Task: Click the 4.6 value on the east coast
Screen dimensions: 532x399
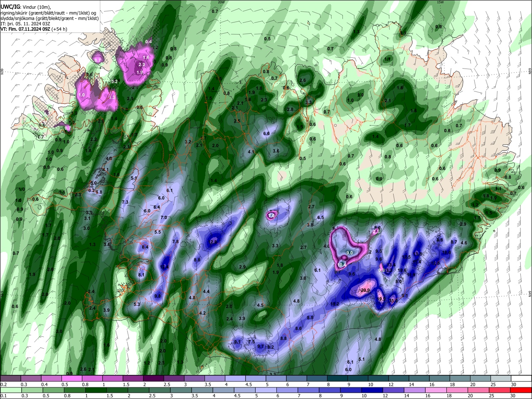Action: click(x=464, y=243)
